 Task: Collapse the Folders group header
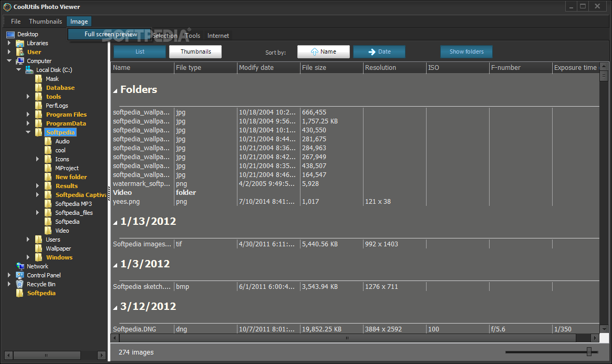point(115,91)
